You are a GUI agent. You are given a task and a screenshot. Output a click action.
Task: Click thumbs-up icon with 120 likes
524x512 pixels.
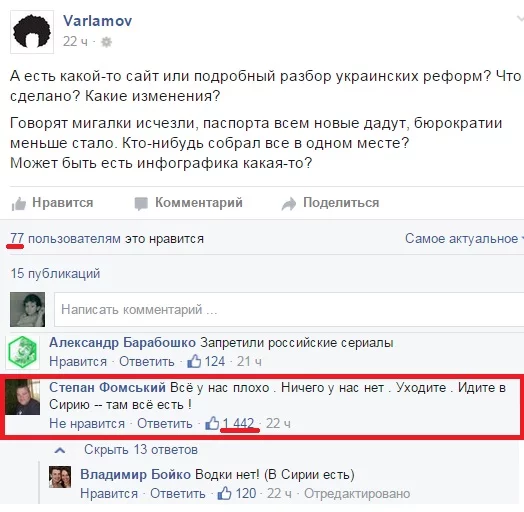225,494
